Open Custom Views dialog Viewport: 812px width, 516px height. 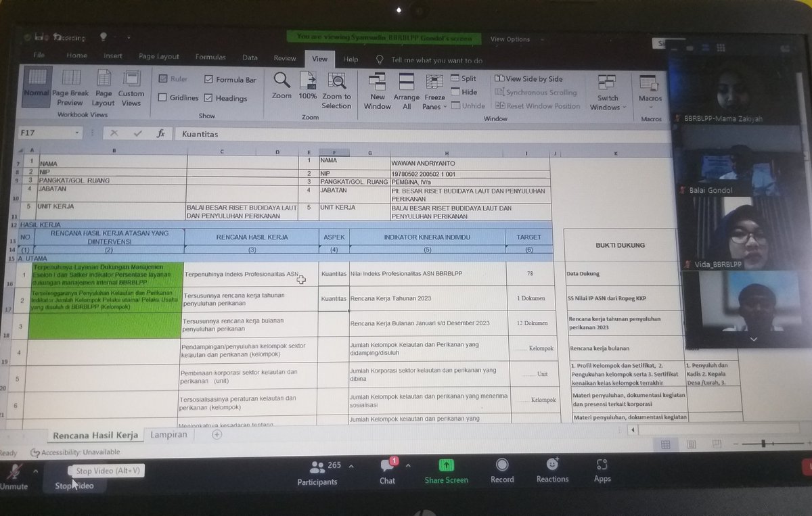[x=131, y=88]
